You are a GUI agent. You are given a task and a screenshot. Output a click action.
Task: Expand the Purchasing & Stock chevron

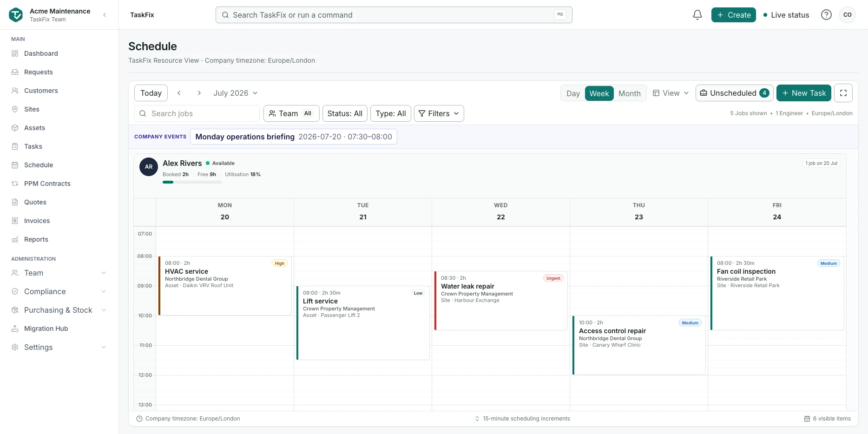coord(104,310)
